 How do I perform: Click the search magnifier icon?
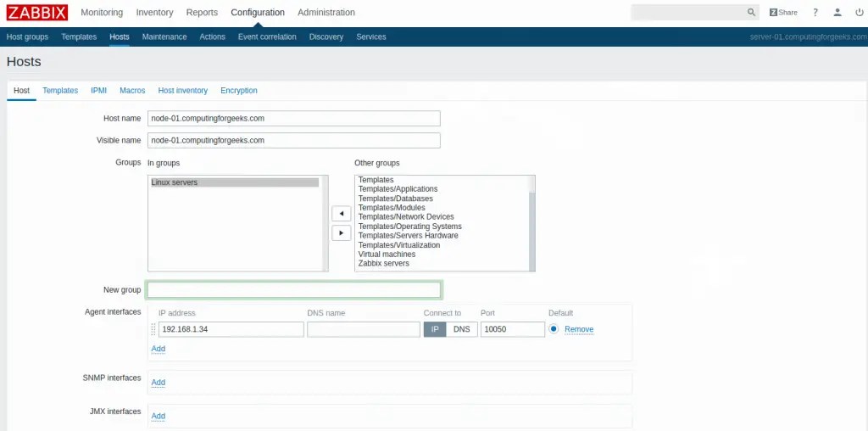[x=751, y=12]
